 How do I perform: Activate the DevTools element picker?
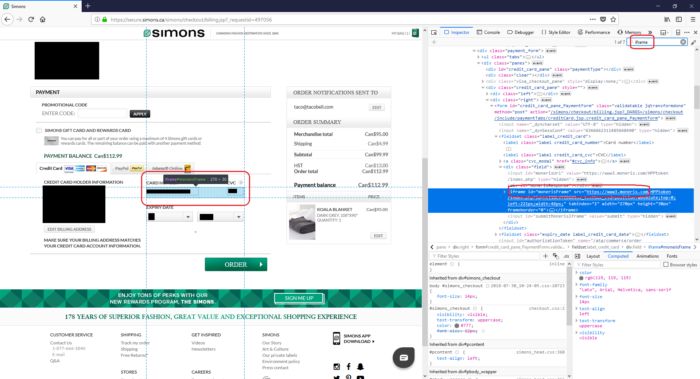[x=433, y=32]
